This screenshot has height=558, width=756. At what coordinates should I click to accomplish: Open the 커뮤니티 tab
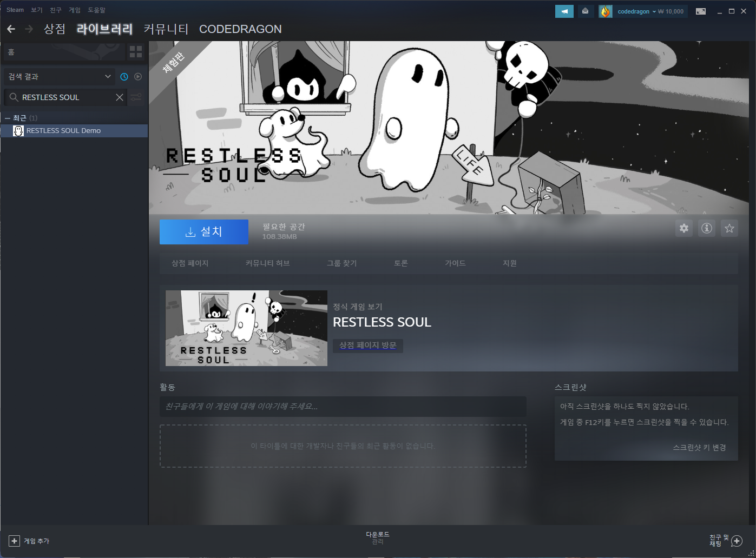point(166,29)
